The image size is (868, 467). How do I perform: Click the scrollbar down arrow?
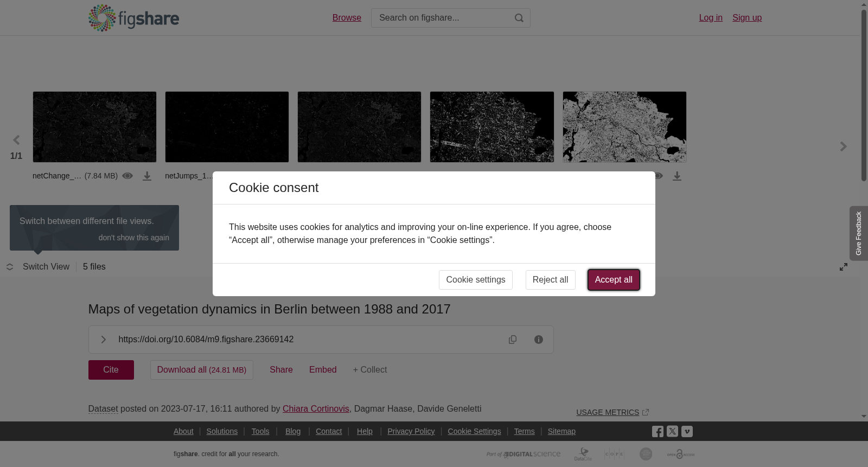pos(864,417)
